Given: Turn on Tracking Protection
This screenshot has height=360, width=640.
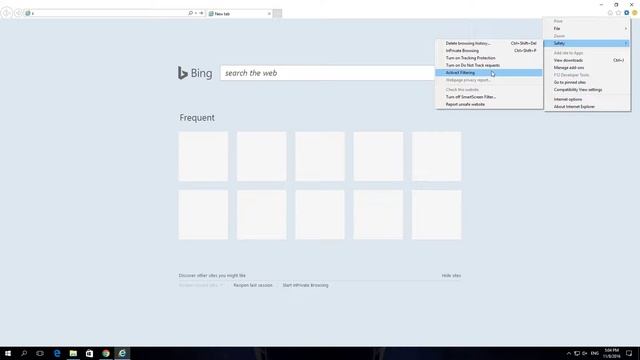Looking at the screenshot, I should pyautogui.click(x=489, y=58).
